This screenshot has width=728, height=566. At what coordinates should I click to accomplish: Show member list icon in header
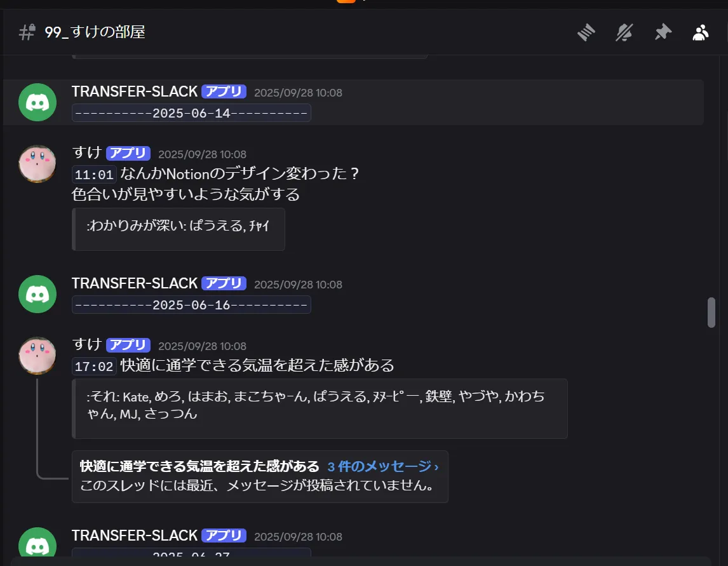point(701,32)
